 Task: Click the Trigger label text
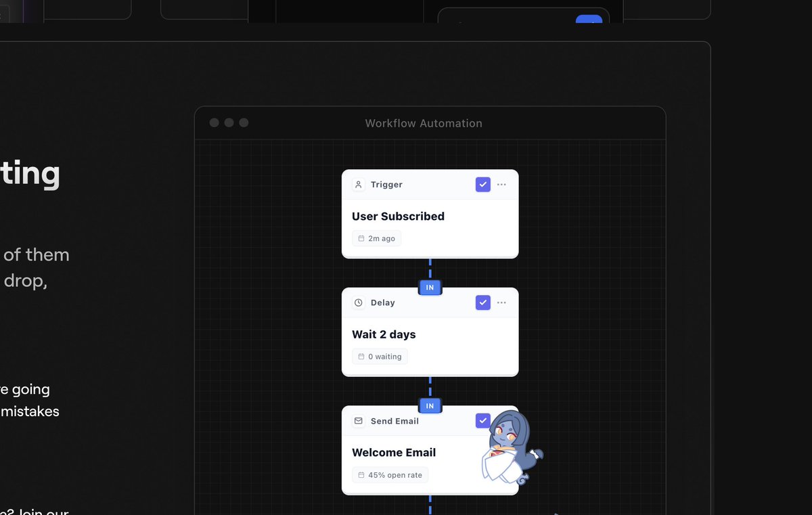coord(386,185)
